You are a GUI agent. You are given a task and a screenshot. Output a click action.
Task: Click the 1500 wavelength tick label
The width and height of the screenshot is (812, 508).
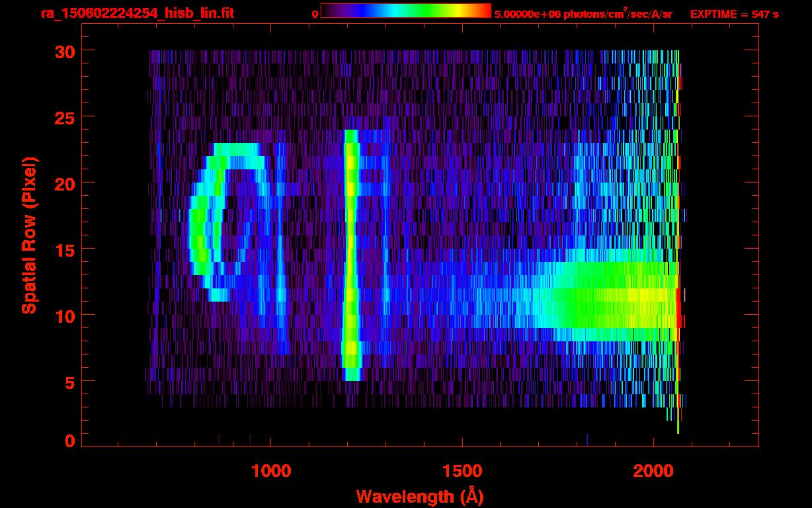(x=462, y=471)
